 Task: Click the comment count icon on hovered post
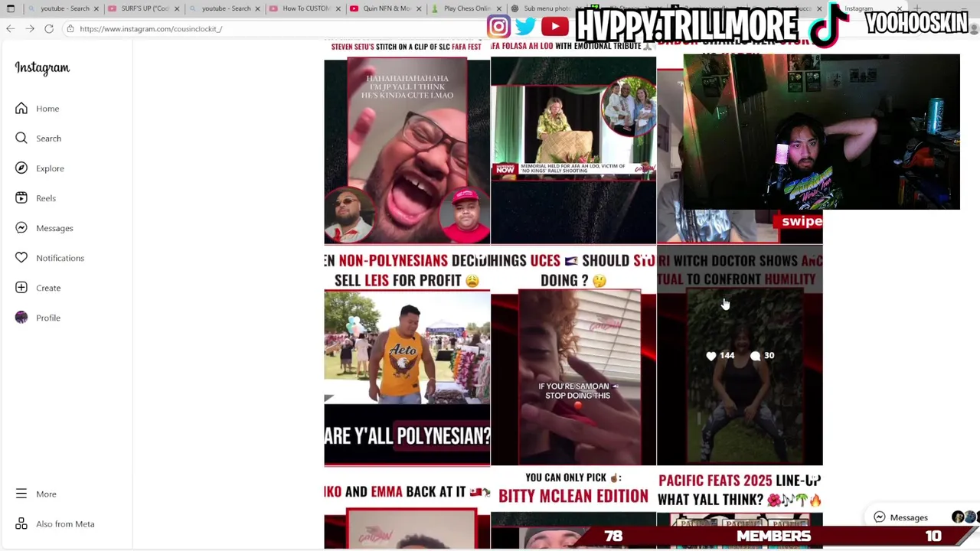coord(756,356)
